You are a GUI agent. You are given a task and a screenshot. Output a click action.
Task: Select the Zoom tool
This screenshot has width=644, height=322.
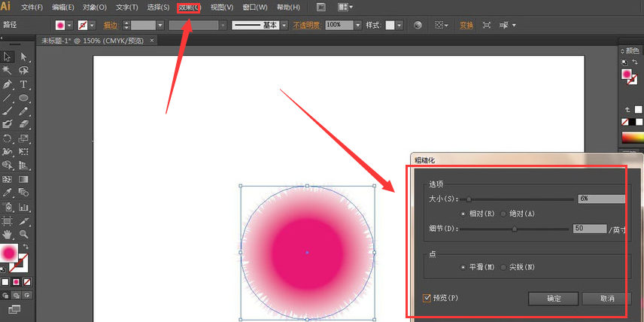point(23,234)
